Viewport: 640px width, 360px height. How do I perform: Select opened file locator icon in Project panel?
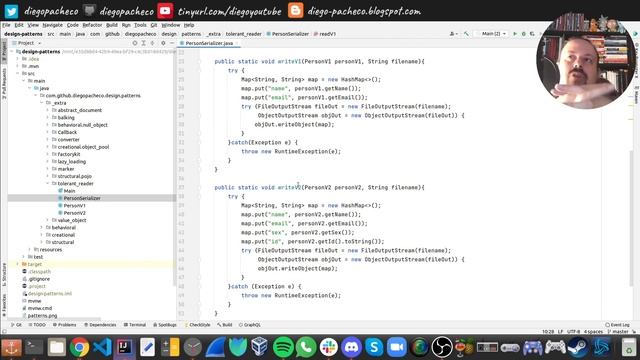tap(135, 43)
